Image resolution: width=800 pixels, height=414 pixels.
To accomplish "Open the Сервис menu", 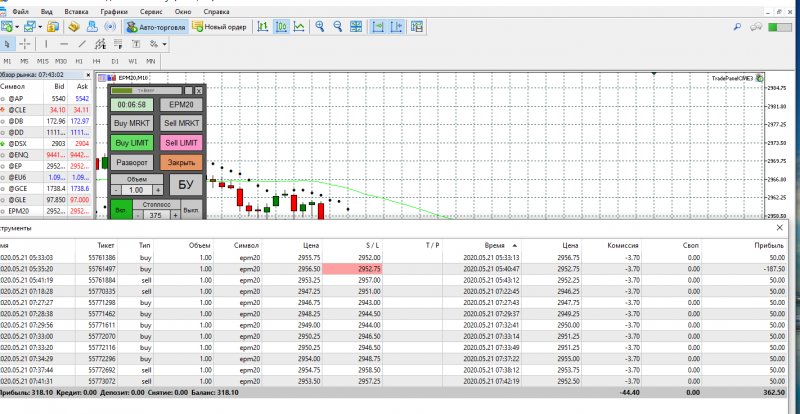I will tap(151, 11).
